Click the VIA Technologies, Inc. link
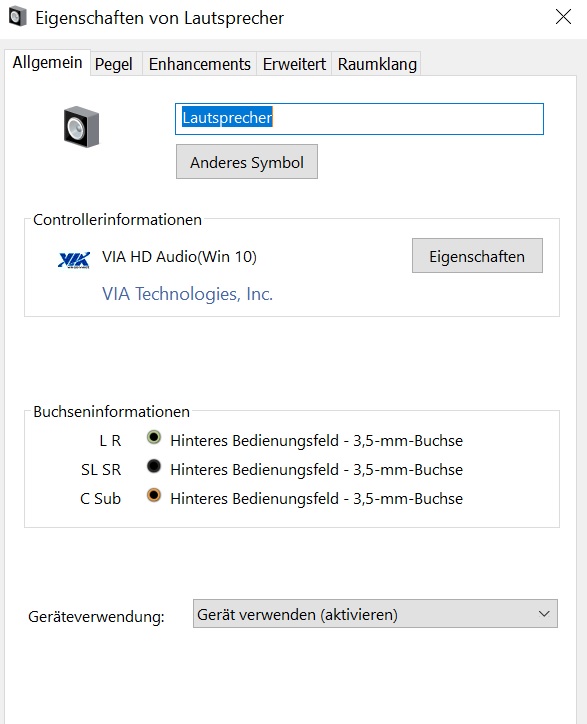Image resolution: width=587 pixels, height=724 pixels. click(x=188, y=294)
